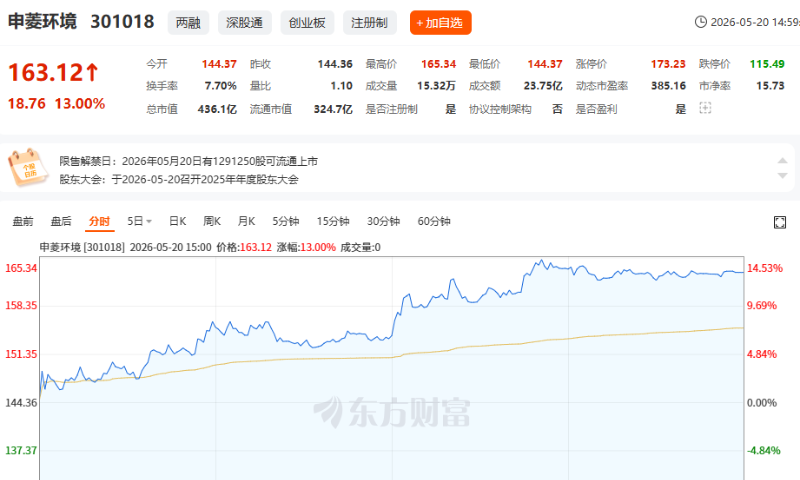Select the 60分钟 chart tab
800x480 pixels.
pyautogui.click(x=434, y=221)
